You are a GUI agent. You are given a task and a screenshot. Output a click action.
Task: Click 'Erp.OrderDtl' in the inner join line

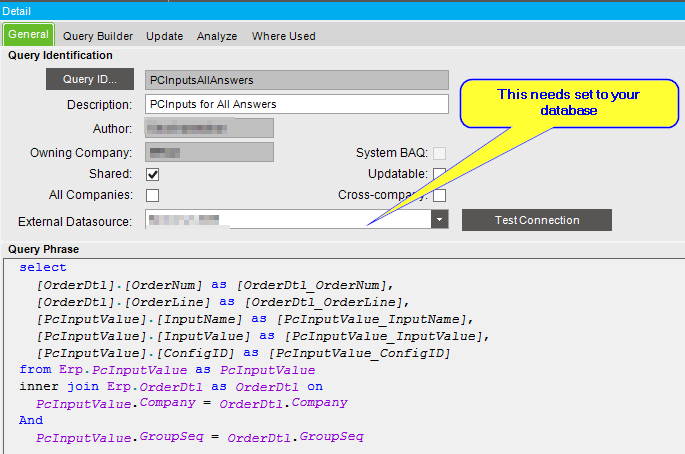pos(155,387)
